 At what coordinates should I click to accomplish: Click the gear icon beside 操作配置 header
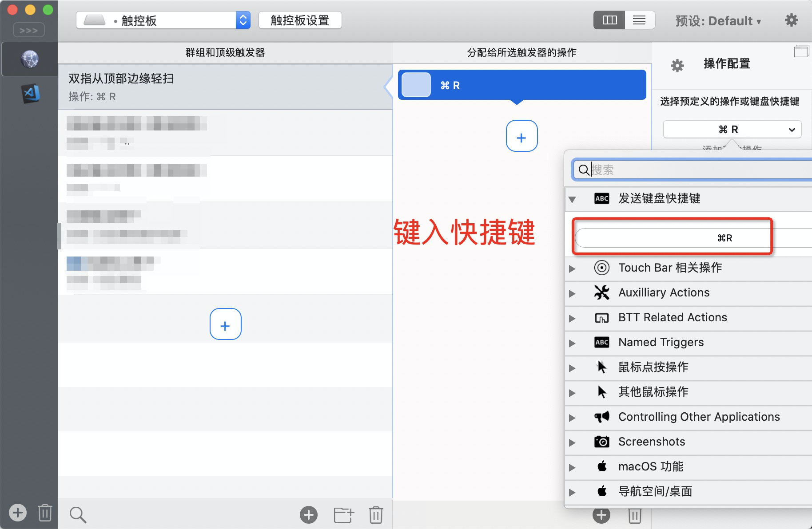click(x=677, y=65)
